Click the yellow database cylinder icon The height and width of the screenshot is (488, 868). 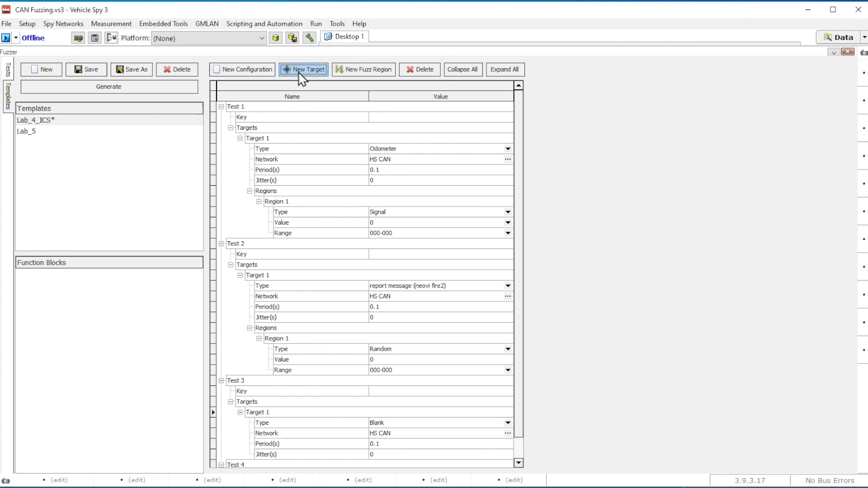point(275,38)
